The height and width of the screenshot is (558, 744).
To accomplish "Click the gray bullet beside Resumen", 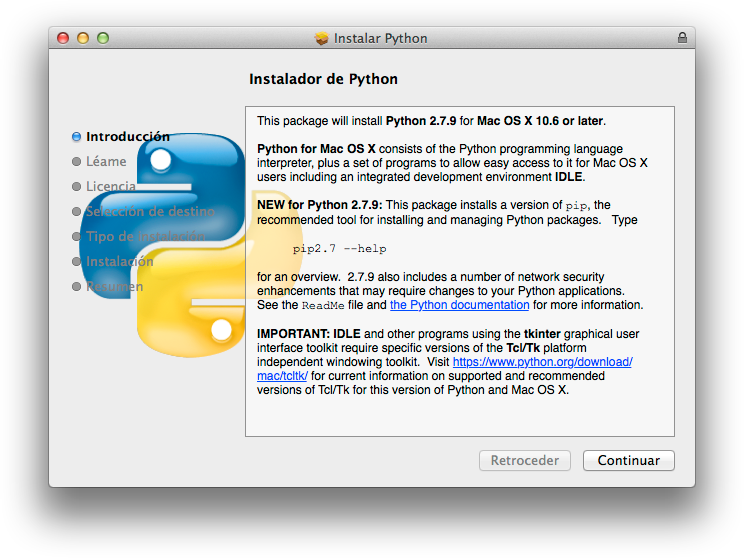I will coord(76,287).
